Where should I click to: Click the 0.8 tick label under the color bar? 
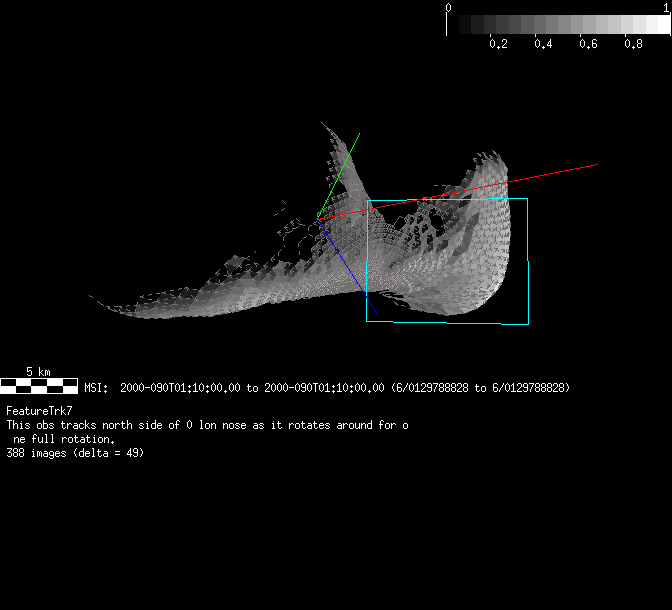tap(633, 44)
